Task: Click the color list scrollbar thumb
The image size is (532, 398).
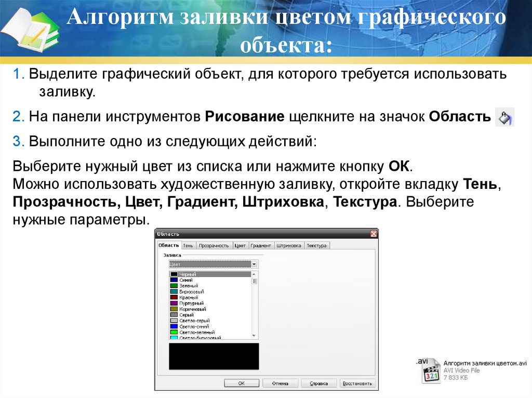Action: click(x=255, y=281)
